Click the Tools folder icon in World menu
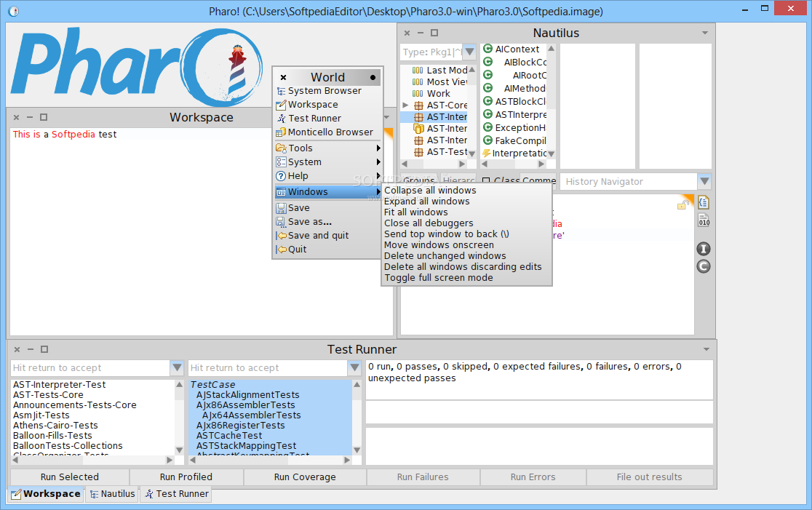 (281, 148)
